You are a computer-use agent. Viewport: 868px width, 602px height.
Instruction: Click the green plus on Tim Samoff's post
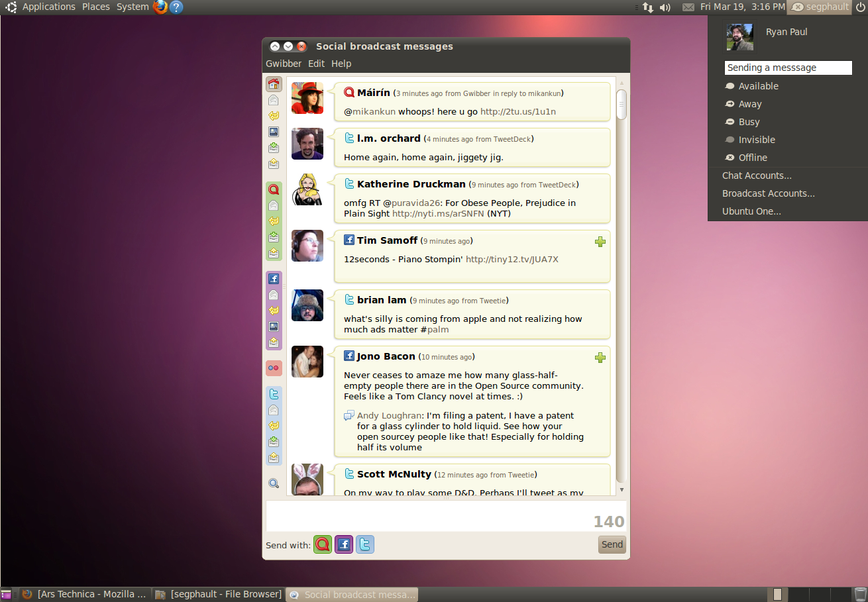point(600,242)
